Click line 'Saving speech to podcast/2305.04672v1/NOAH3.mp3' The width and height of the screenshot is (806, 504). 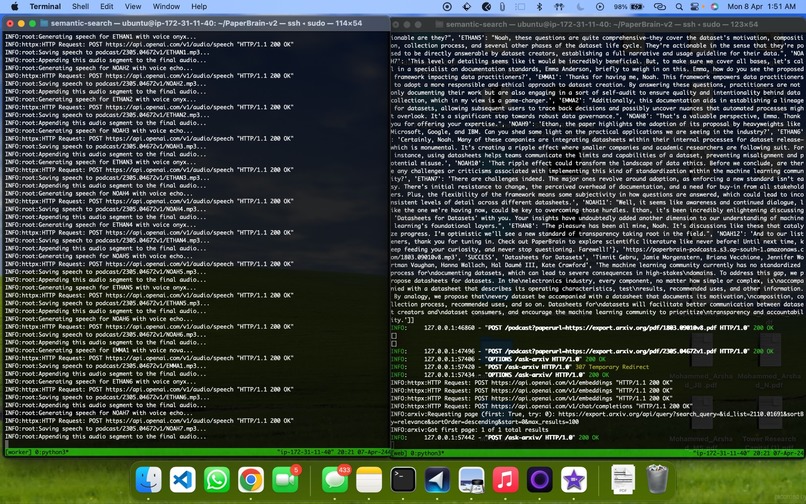(105, 147)
